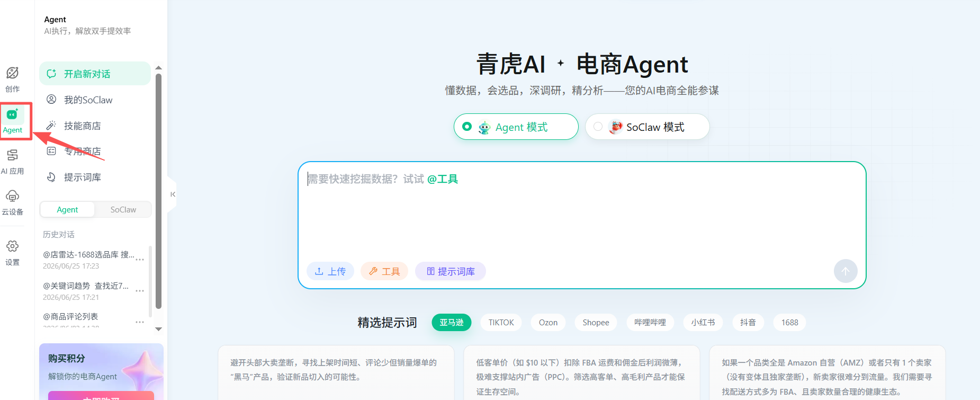
Task: Open 提示词库 button below input
Action: point(451,271)
